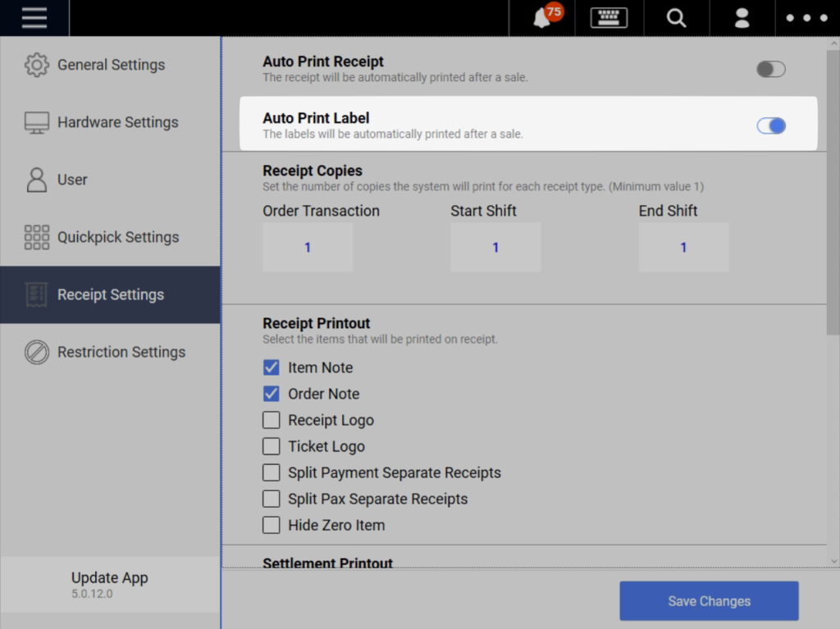Tick the Hide Zero Item checkbox
The width and height of the screenshot is (840, 629).
[272, 525]
